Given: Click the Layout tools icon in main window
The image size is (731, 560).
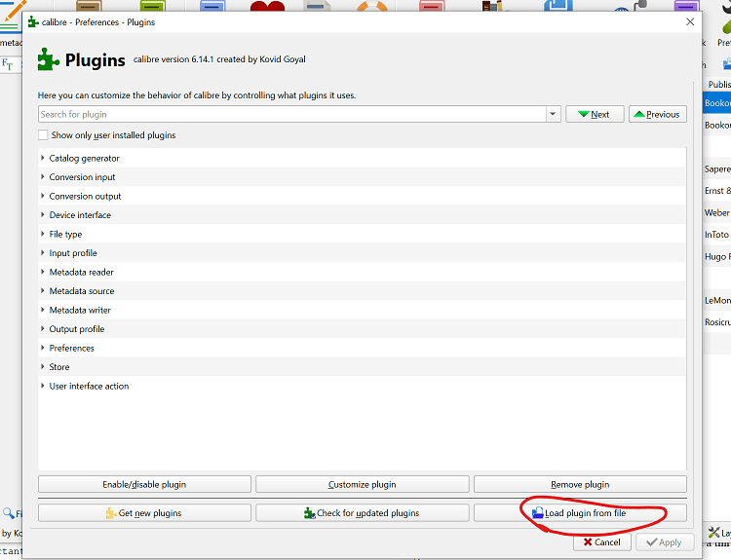Looking at the screenshot, I should click(x=713, y=532).
